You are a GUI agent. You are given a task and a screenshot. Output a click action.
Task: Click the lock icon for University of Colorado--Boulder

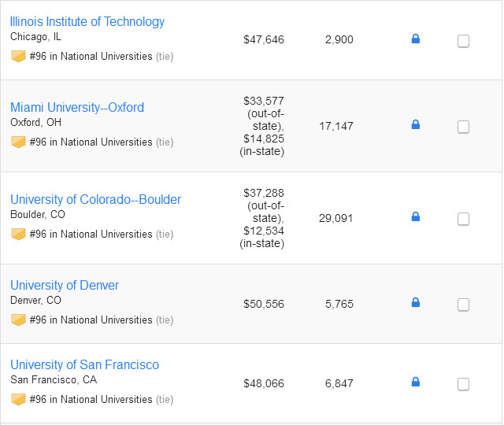pyautogui.click(x=416, y=216)
